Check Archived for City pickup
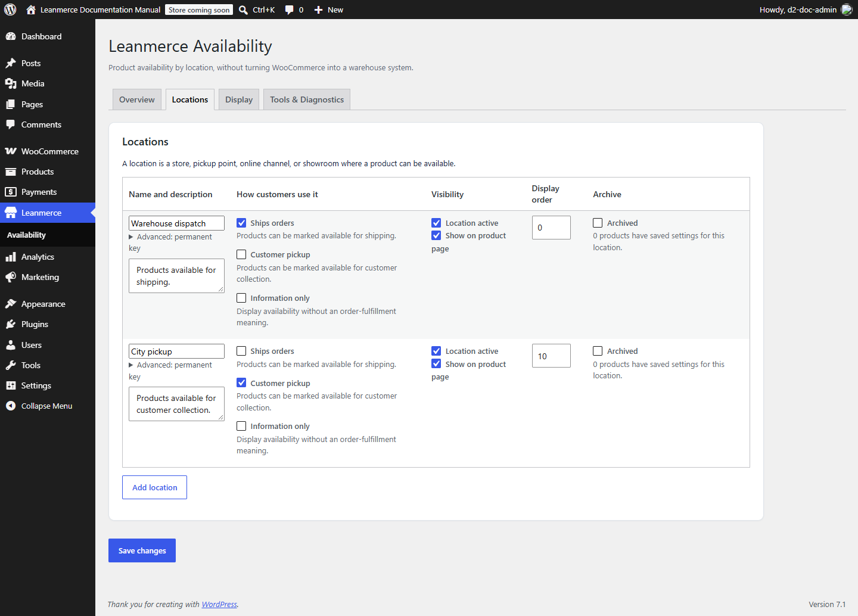This screenshot has height=616, width=858. [598, 351]
